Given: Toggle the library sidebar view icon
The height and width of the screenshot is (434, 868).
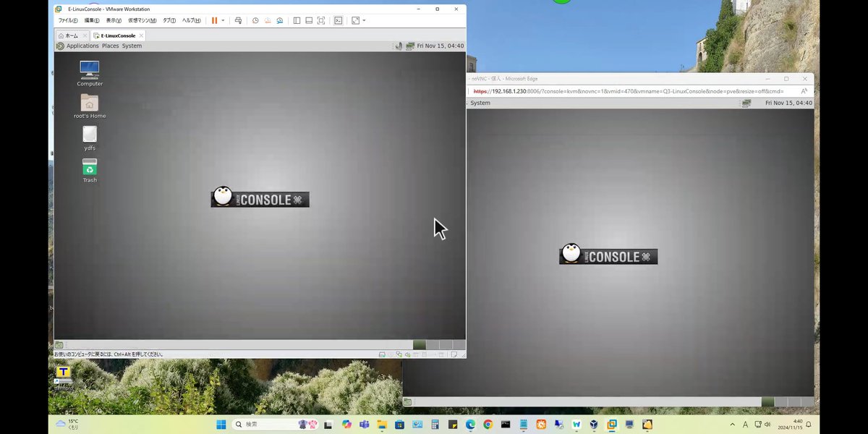Looking at the screenshot, I should tap(297, 20).
